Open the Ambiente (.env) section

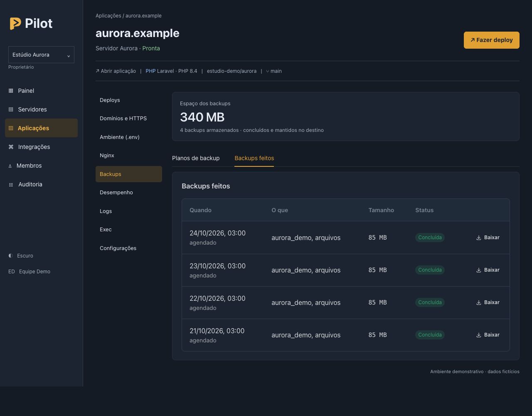click(129, 137)
